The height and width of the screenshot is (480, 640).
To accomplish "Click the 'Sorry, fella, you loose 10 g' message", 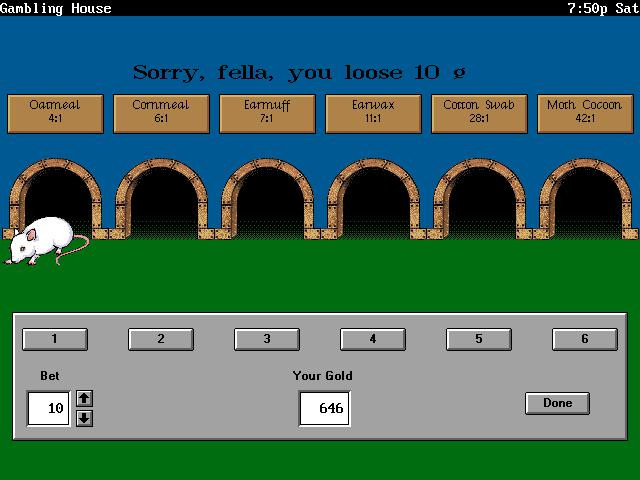I will (x=299, y=73).
